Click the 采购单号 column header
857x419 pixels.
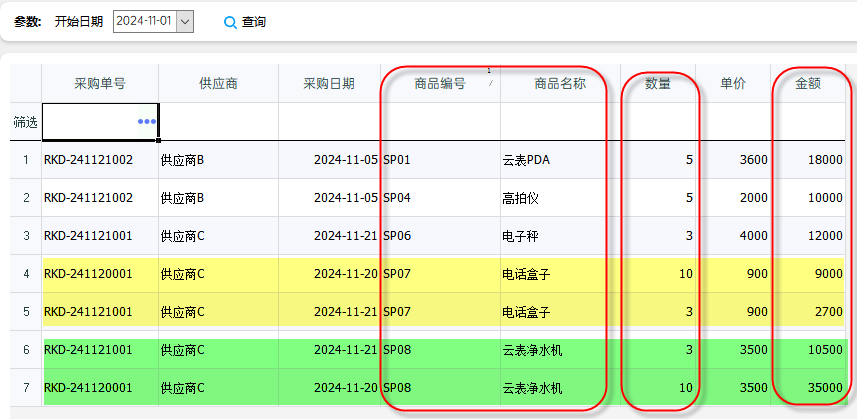pyautogui.click(x=100, y=84)
